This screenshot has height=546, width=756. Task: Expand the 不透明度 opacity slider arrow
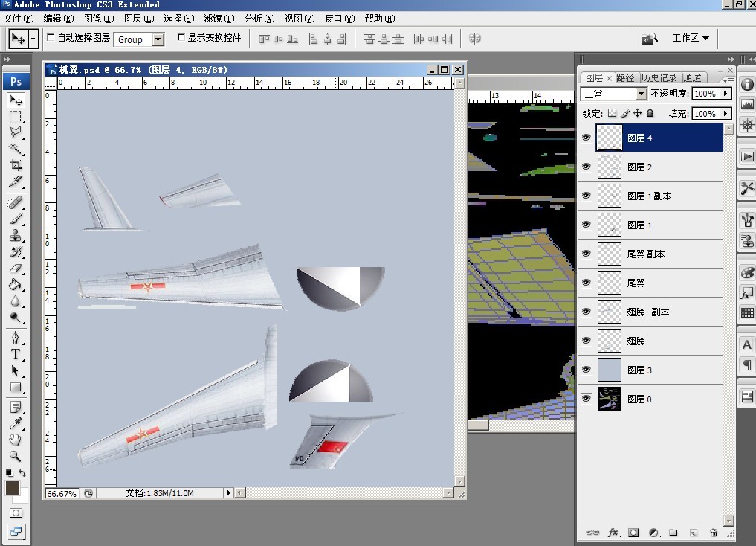tap(726, 94)
